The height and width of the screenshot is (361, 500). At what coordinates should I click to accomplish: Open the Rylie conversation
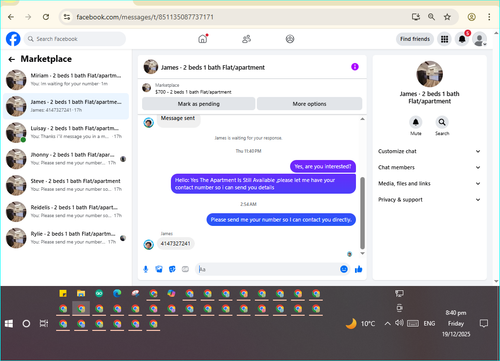pyautogui.click(x=66, y=238)
